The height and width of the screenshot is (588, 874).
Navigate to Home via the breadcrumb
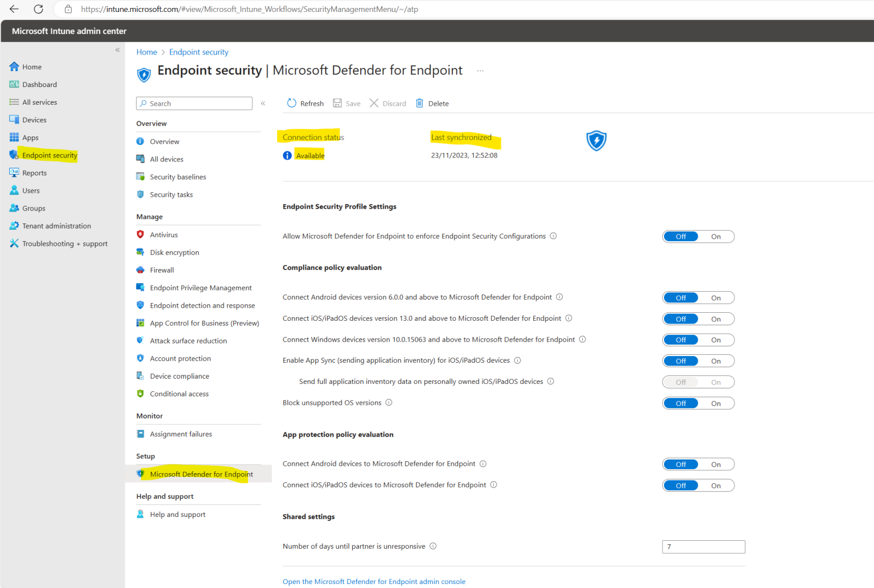pos(146,52)
